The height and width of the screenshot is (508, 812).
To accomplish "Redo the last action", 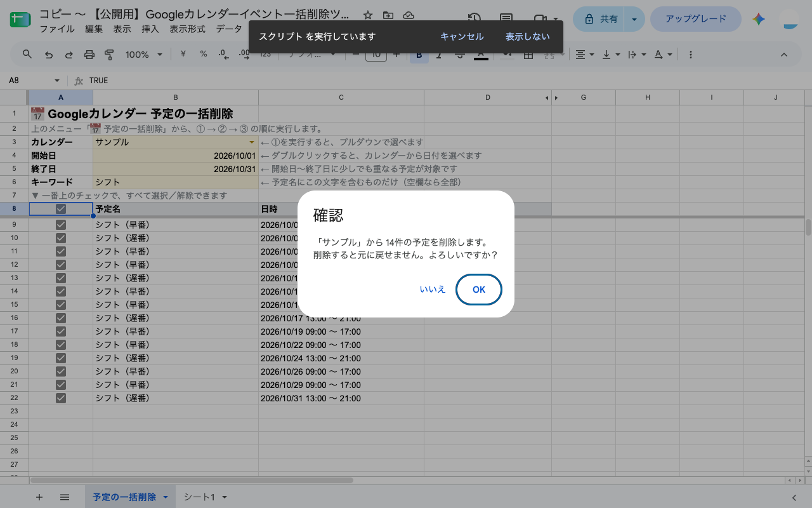I will [69, 55].
